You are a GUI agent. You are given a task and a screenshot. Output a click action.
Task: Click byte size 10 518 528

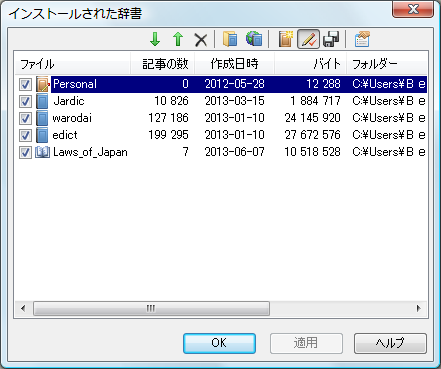(313, 152)
